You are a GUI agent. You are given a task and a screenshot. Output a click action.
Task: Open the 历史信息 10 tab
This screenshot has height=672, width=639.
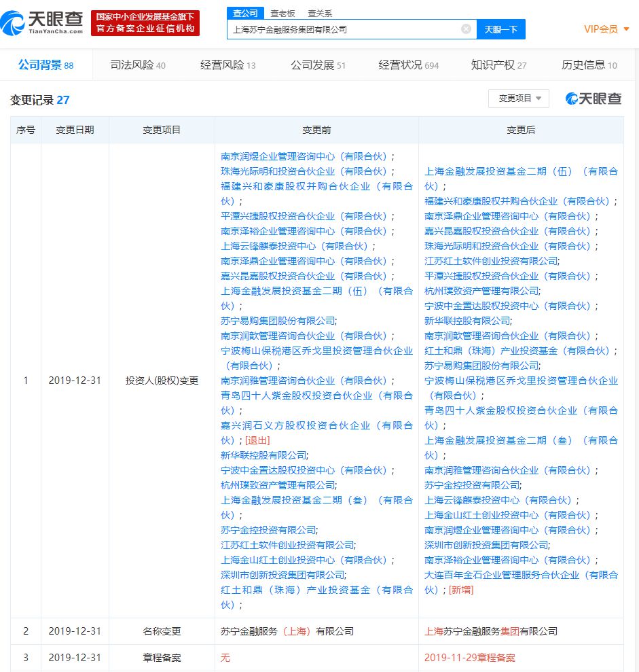coord(589,65)
